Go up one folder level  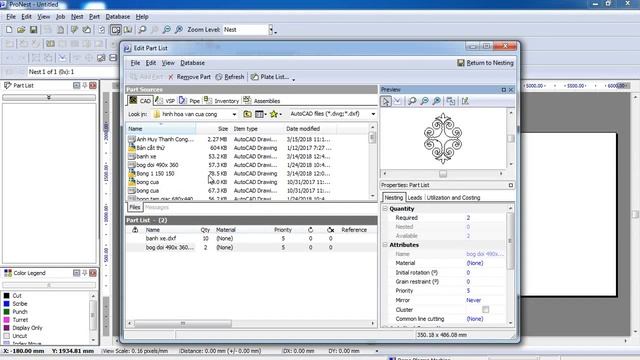point(247,114)
